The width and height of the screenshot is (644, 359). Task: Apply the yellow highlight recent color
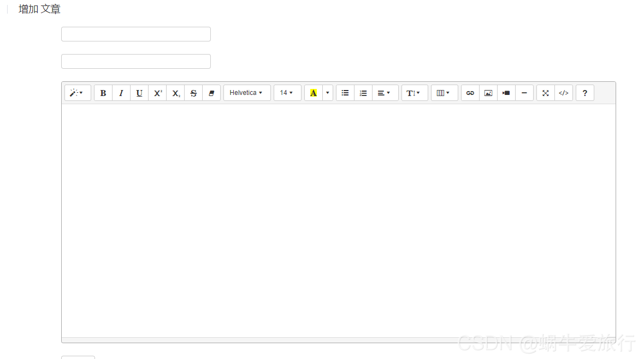(314, 93)
